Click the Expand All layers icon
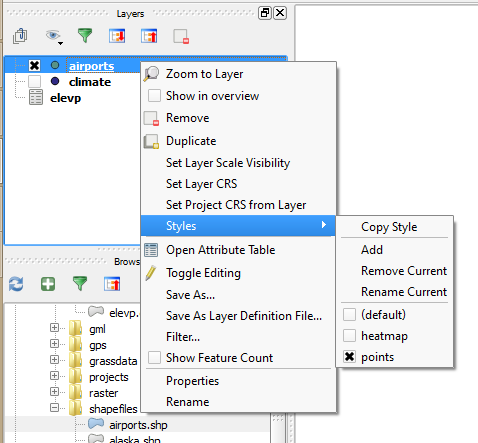Viewport: 478px width, 443px height. point(117,36)
